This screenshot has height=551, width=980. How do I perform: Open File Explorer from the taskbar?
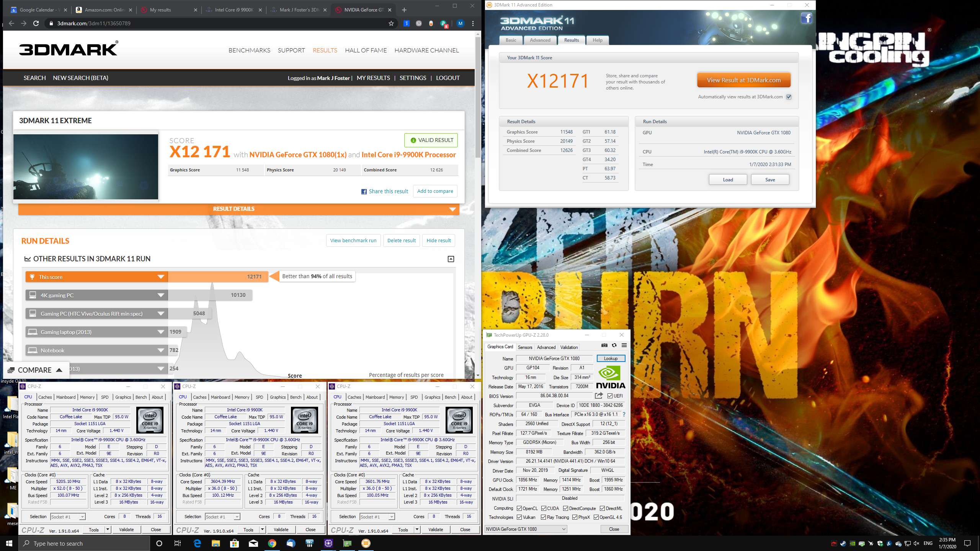pyautogui.click(x=216, y=543)
